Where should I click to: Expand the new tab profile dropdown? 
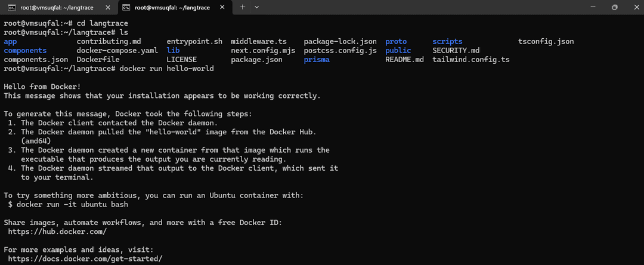[x=257, y=7]
